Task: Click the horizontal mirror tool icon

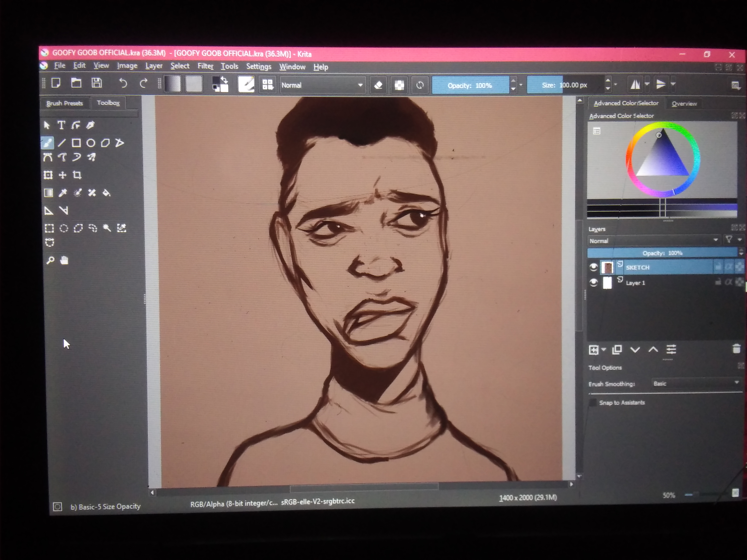Action: point(635,84)
